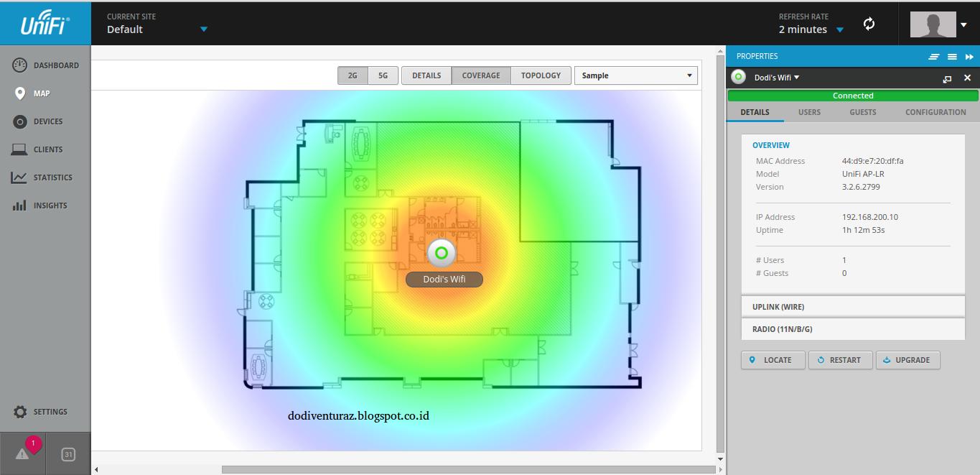Toggle the Coverage map view

tap(481, 75)
